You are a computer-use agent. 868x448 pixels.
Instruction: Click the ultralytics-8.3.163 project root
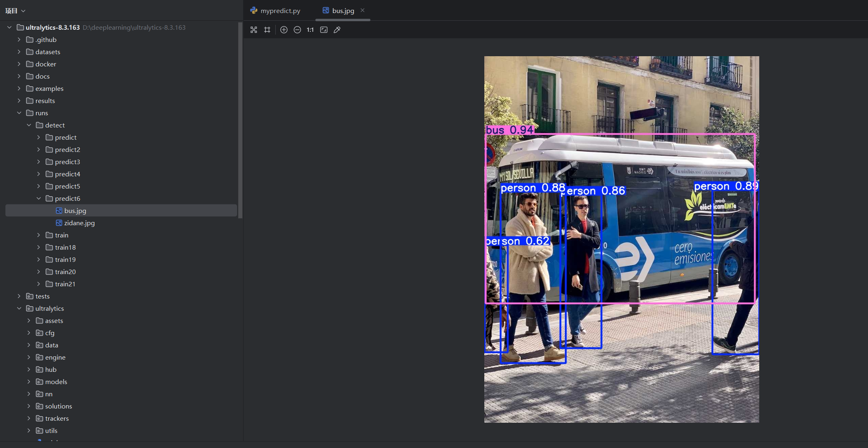(x=53, y=27)
